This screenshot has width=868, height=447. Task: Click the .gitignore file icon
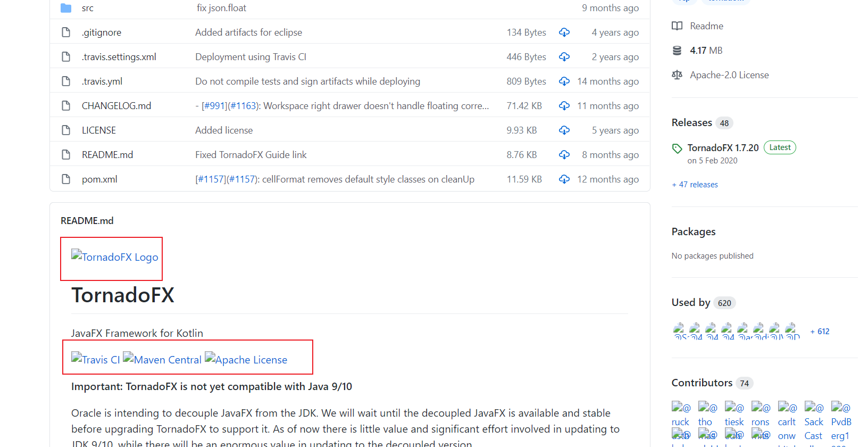pyautogui.click(x=66, y=32)
